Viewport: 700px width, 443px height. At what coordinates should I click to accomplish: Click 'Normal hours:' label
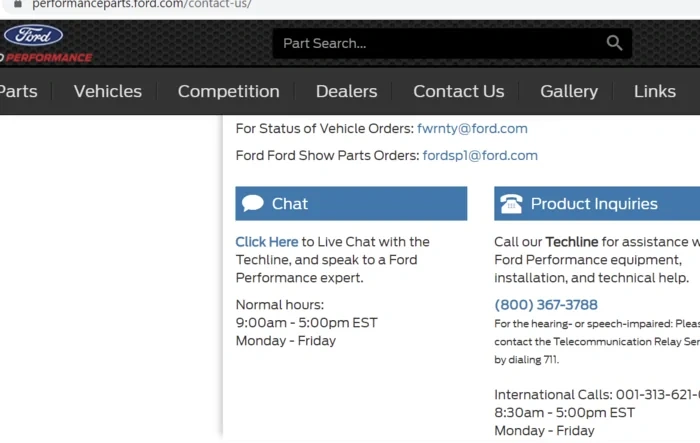[279, 305]
